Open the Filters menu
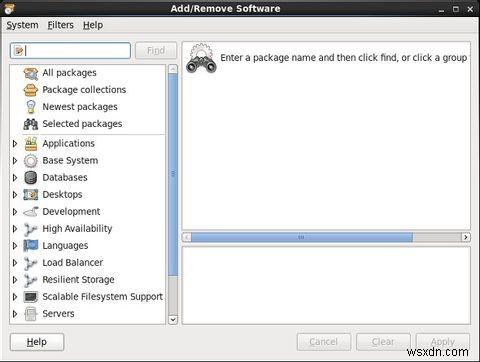The height and width of the screenshot is (362, 480). (x=61, y=25)
